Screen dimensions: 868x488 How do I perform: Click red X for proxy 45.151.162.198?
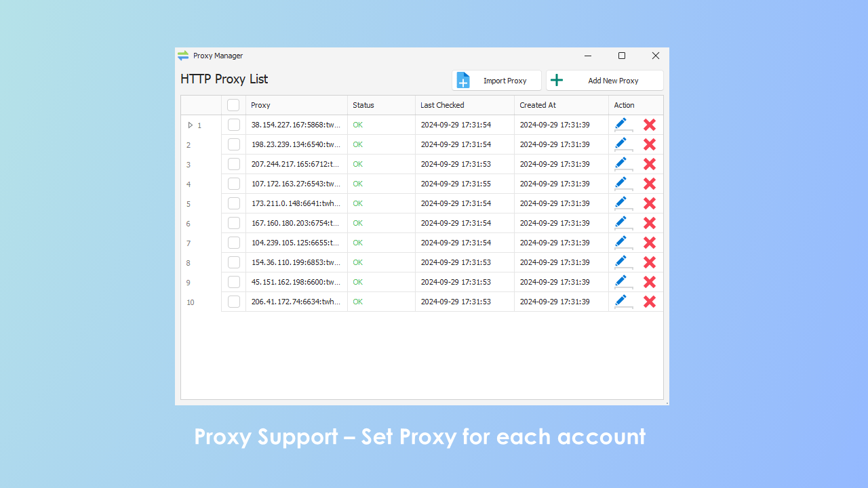pyautogui.click(x=649, y=282)
